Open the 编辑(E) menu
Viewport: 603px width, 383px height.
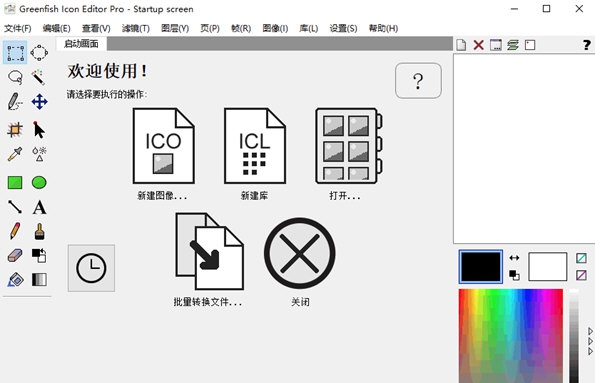pos(57,28)
